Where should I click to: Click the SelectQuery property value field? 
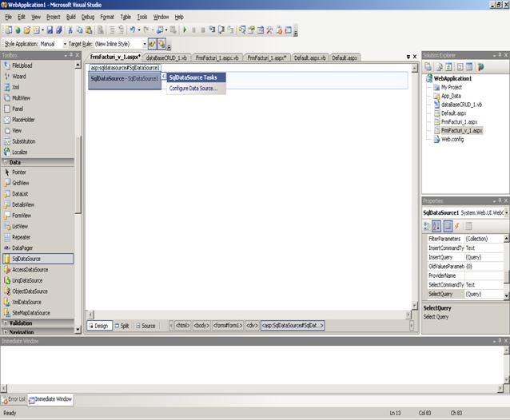(x=484, y=294)
